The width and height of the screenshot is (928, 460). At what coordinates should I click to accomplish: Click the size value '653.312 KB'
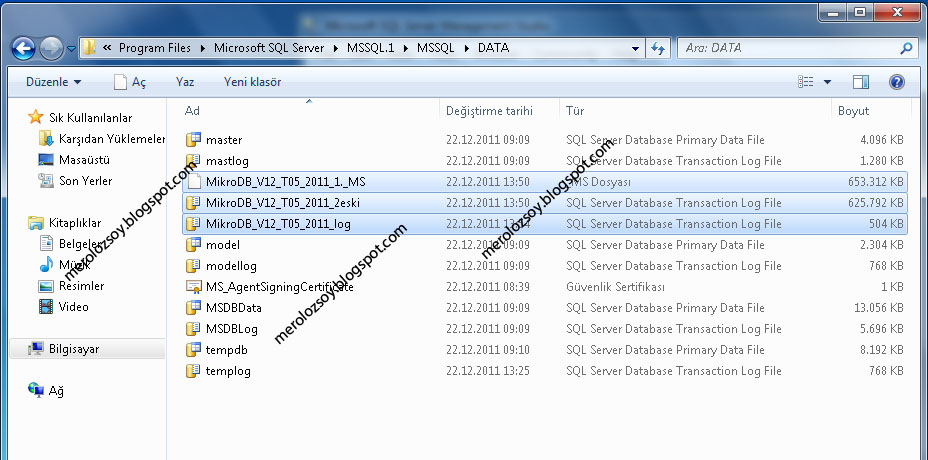tap(875, 182)
